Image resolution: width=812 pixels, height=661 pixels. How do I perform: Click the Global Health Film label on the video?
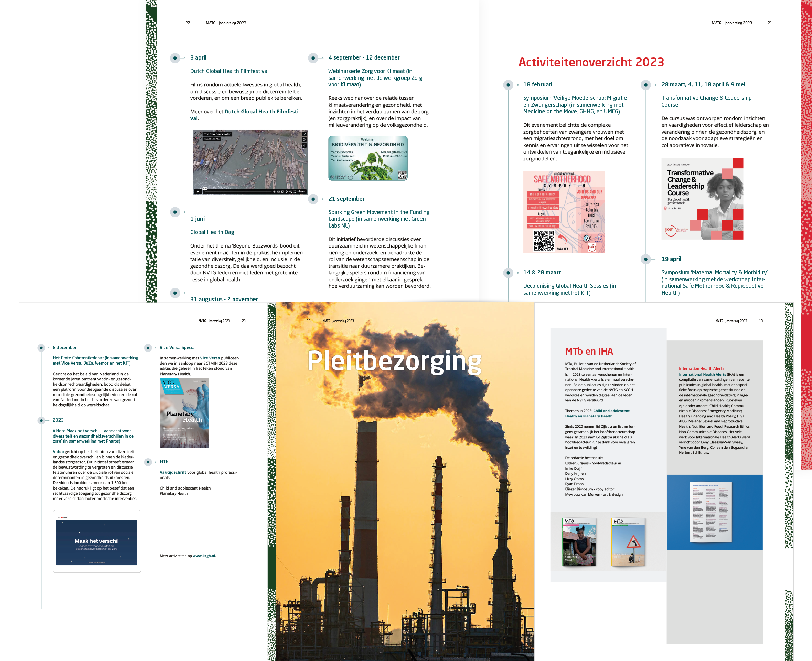point(212,139)
